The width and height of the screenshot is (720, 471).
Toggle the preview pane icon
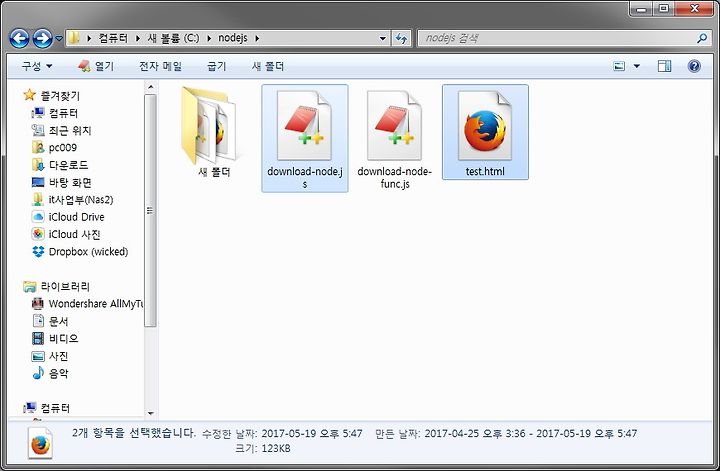(664, 66)
